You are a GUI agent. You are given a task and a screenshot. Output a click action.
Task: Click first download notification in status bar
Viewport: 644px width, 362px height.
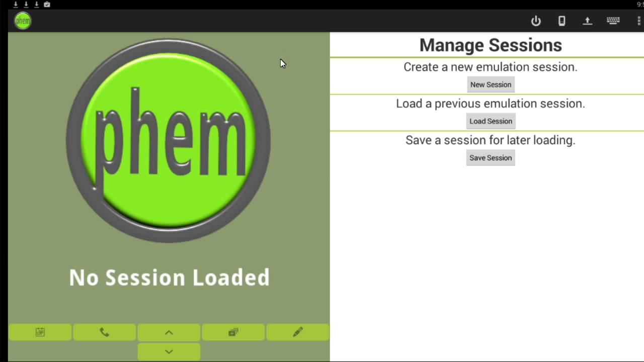(16, 5)
